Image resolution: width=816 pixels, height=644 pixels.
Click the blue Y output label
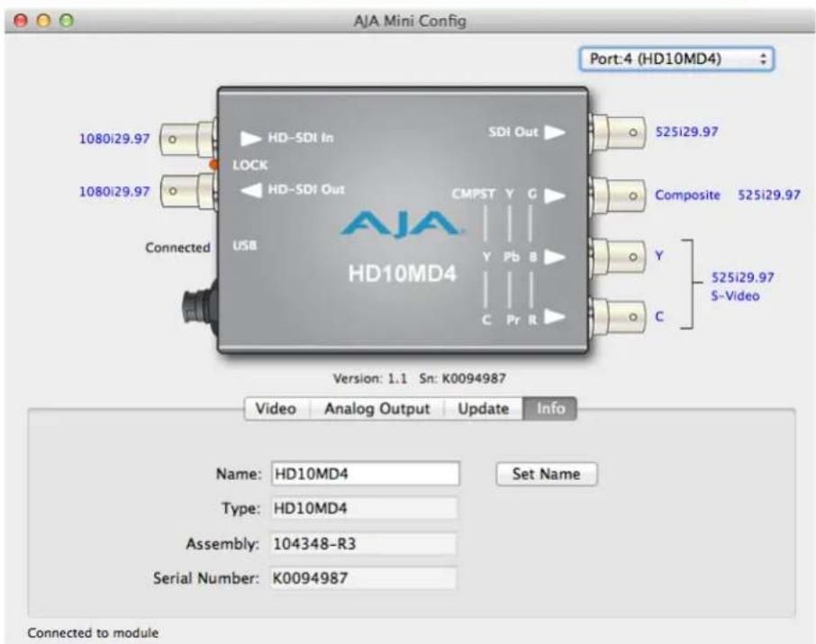tap(659, 256)
